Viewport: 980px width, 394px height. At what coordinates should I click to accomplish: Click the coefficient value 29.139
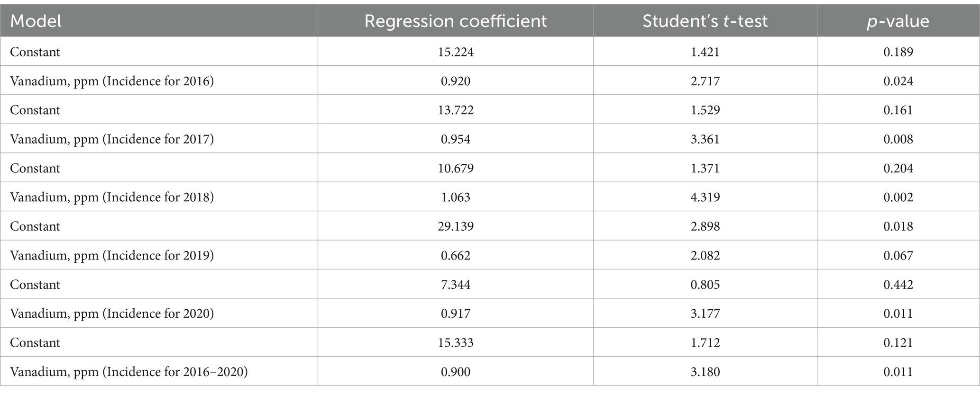(x=456, y=226)
